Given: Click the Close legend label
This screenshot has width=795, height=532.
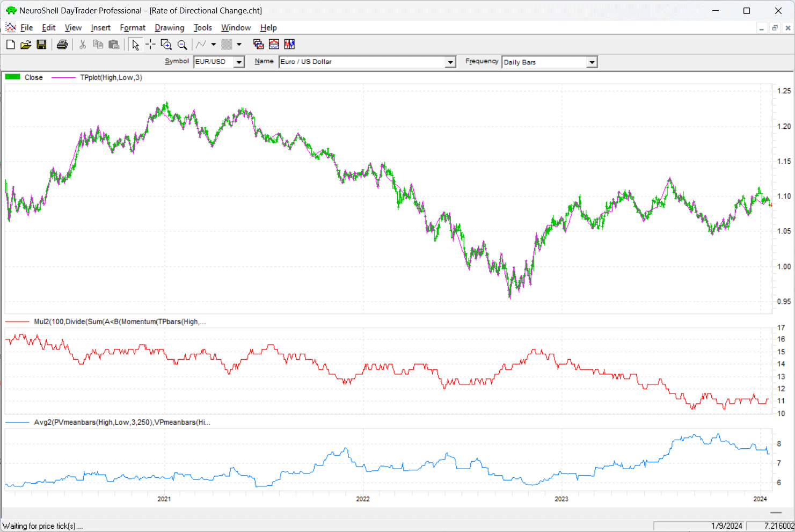Looking at the screenshot, I should click(x=33, y=78).
